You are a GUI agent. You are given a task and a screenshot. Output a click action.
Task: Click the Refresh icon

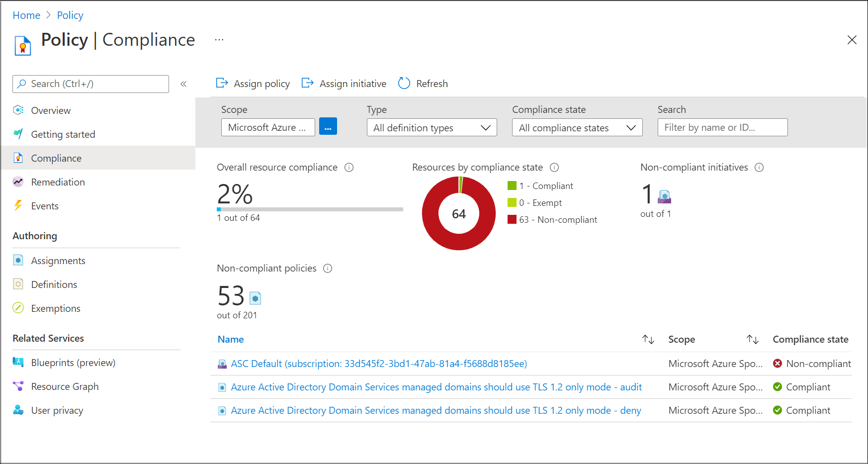pos(403,83)
